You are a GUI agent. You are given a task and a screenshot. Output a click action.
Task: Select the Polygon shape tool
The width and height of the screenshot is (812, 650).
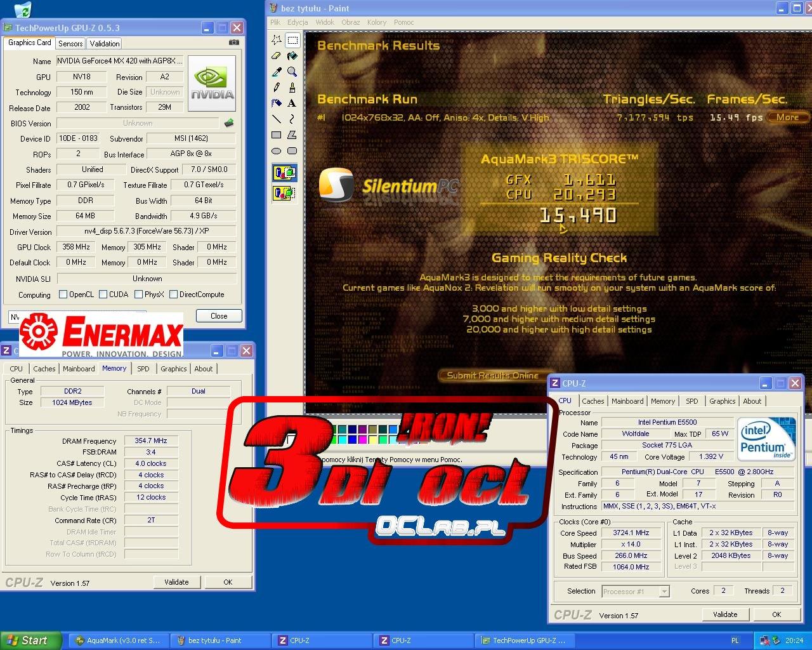point(292,135)
